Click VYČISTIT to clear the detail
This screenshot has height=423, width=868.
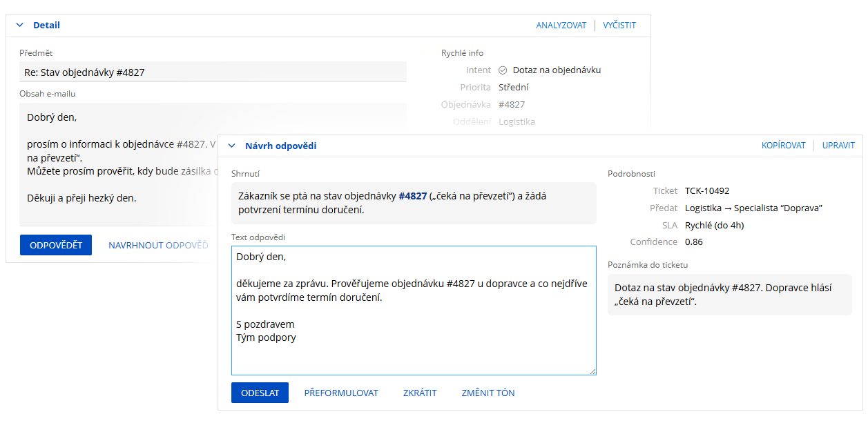tap(619, 26)
